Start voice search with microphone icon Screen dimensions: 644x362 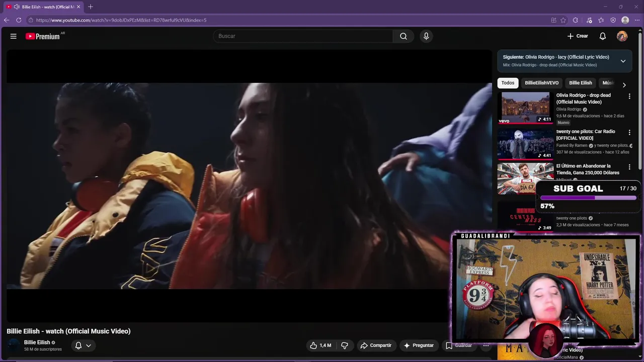pos(426,36)
